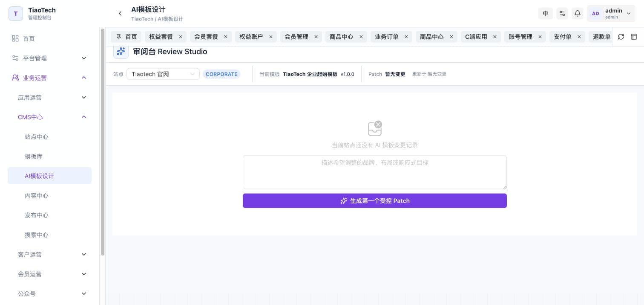Close the 权益套餐 tab
644x305 pixels.
click(x=181, y=37)
